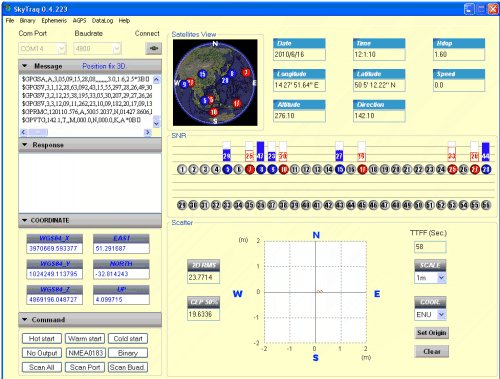
Task: Open the DataLog menu
Action: point(102,21)
